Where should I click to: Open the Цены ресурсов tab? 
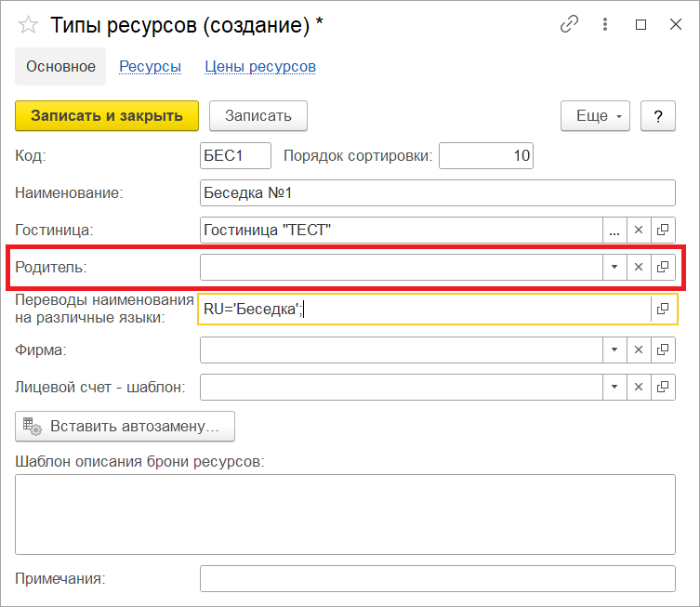click(x=260, y=67)
